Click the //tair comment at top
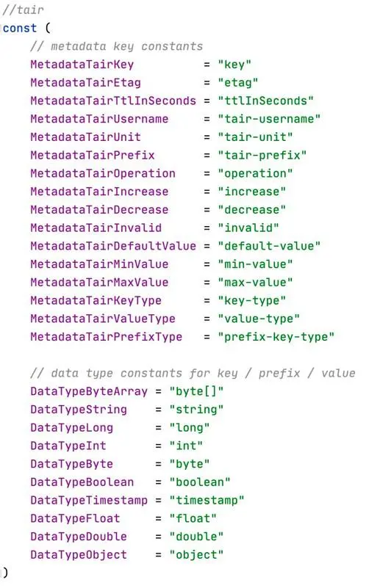369x588 pixels. [x=24, y=10]
